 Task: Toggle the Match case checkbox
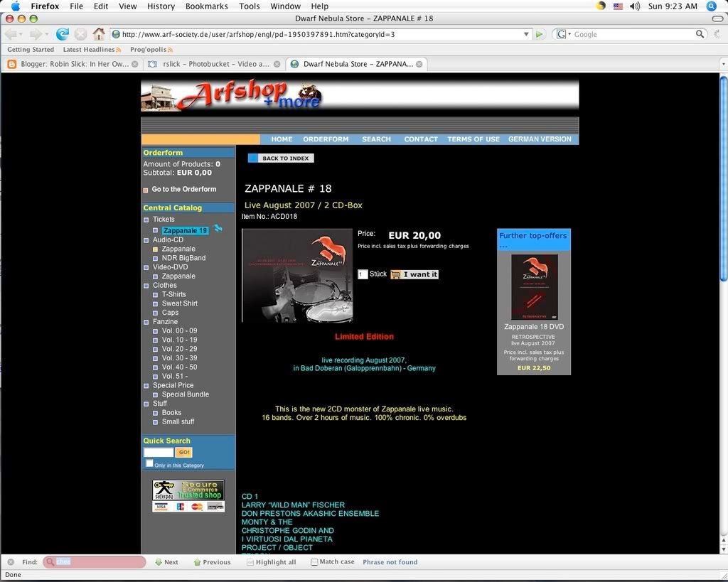click(314, 562)
